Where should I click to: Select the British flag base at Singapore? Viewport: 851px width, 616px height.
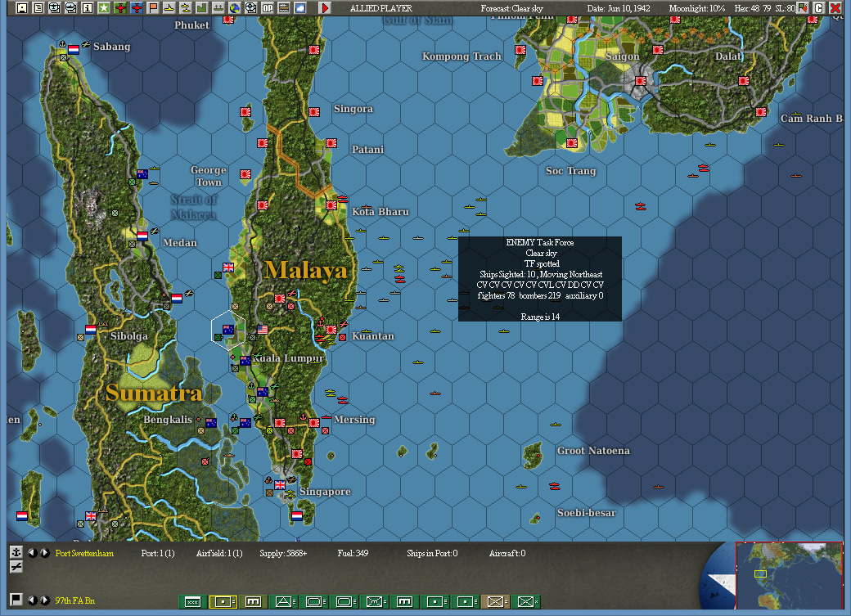coord(280,484)
